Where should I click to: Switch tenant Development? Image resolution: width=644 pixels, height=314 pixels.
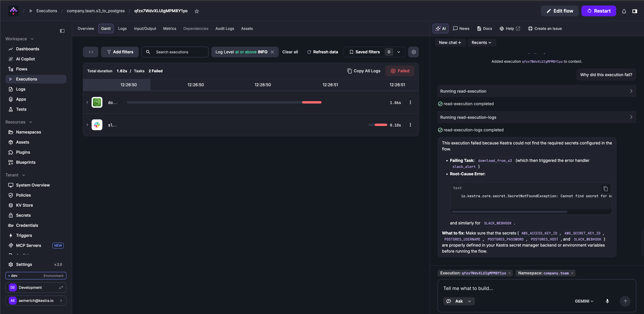pos(36,287)
